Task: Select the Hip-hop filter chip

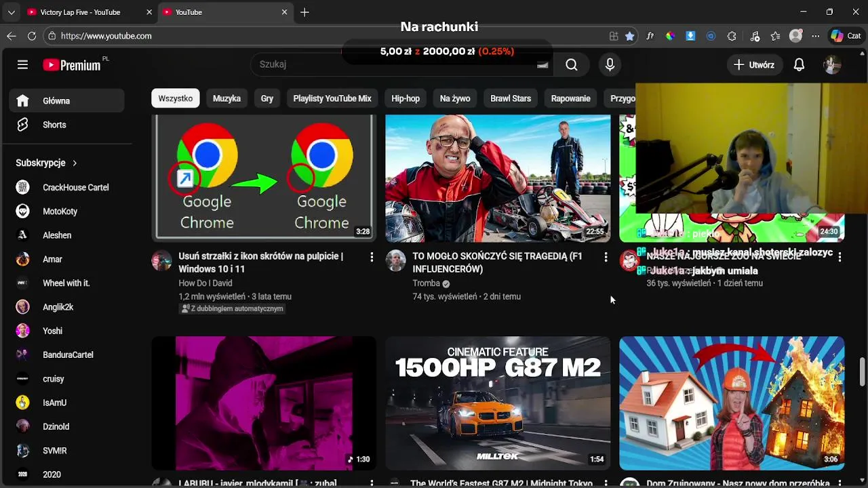Action: pos(406,98)
